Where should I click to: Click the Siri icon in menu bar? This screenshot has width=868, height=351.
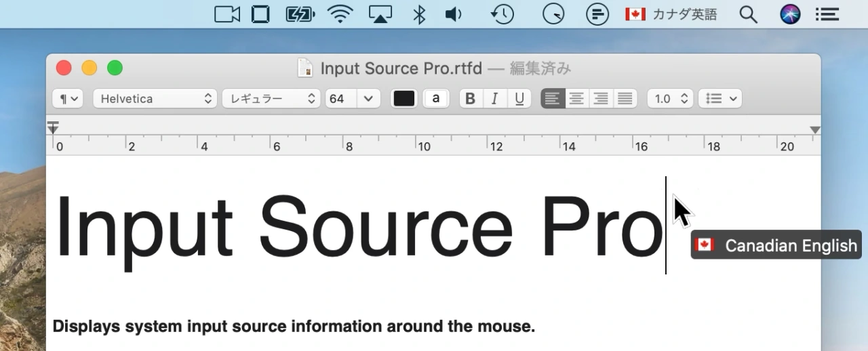coord(790,14)
